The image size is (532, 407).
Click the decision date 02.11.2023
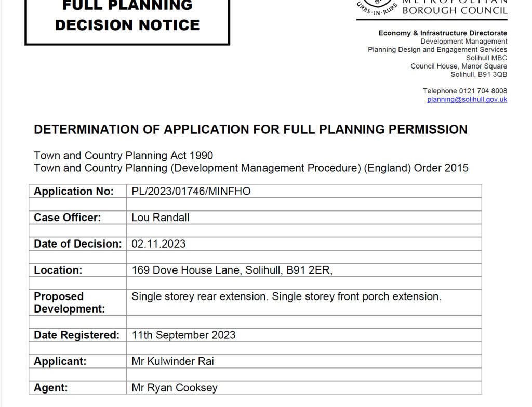click(x=158, y=244)
